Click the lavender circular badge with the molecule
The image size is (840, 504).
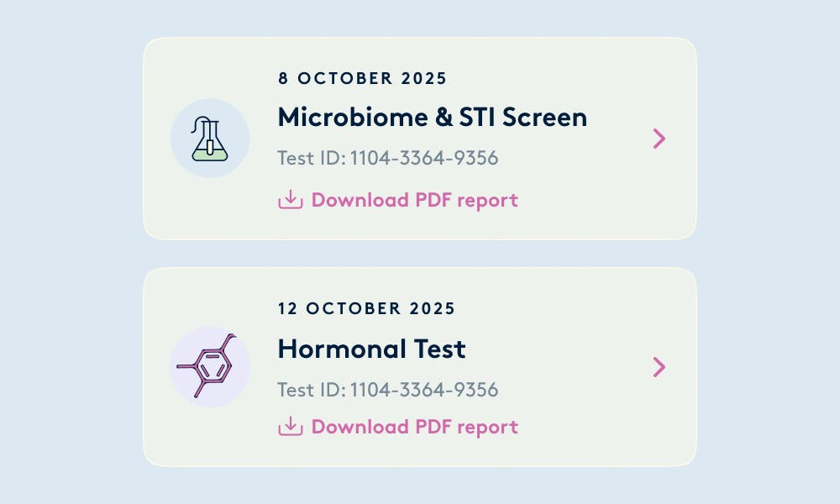(186, 386)
